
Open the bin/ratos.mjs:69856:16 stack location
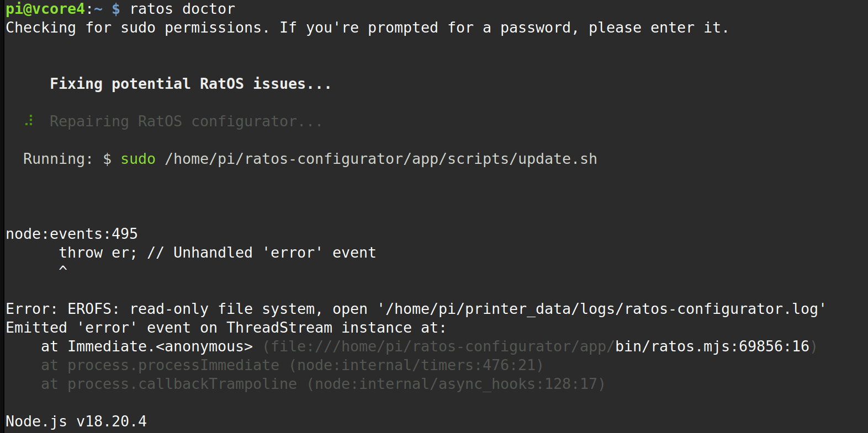pyautogui.click(x=712, y=346)
